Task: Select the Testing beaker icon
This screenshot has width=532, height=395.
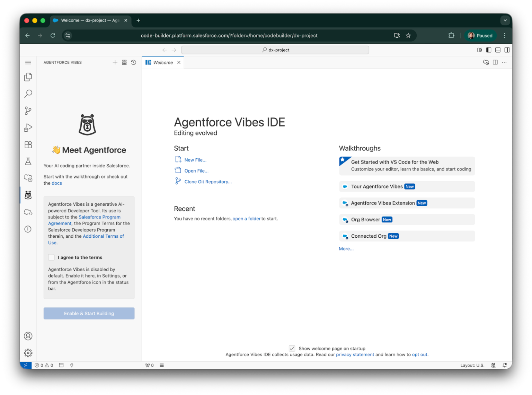Action: point(28,161)
